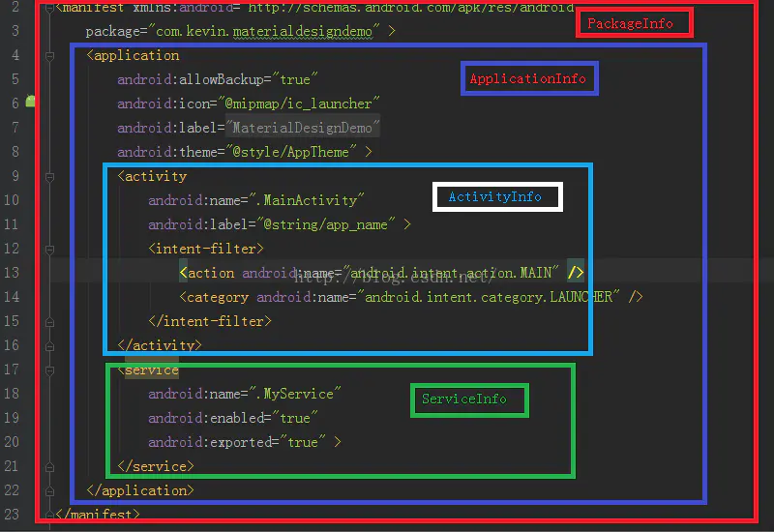Click the action tag name on line 13
This screenshot has width=774, height=532.
(211, 273)
